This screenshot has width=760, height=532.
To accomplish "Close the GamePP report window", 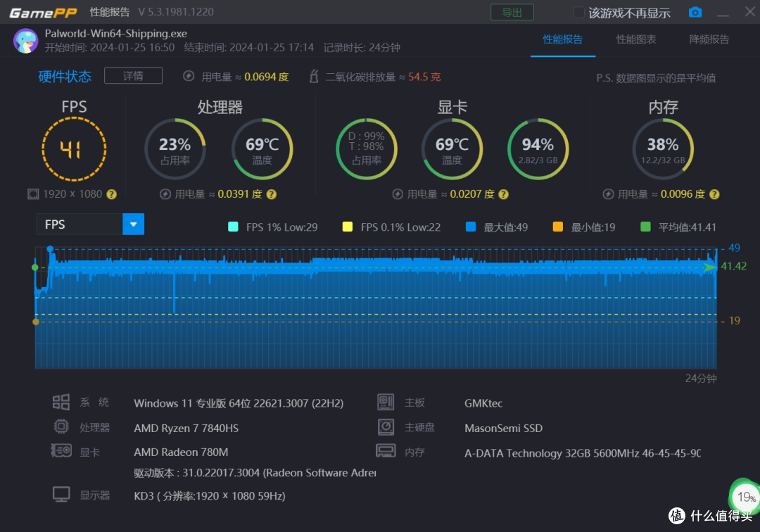I will [750, 12].
